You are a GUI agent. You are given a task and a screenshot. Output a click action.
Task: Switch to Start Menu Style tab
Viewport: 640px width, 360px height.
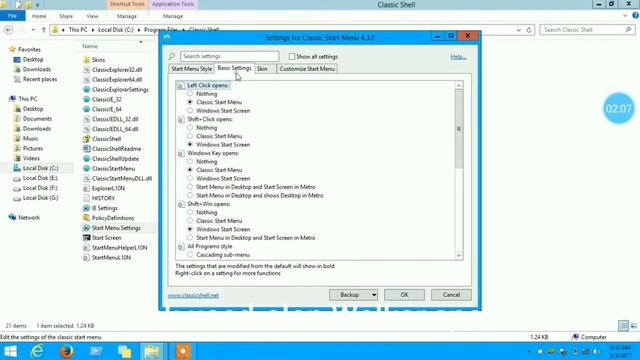tap(191, 69)
